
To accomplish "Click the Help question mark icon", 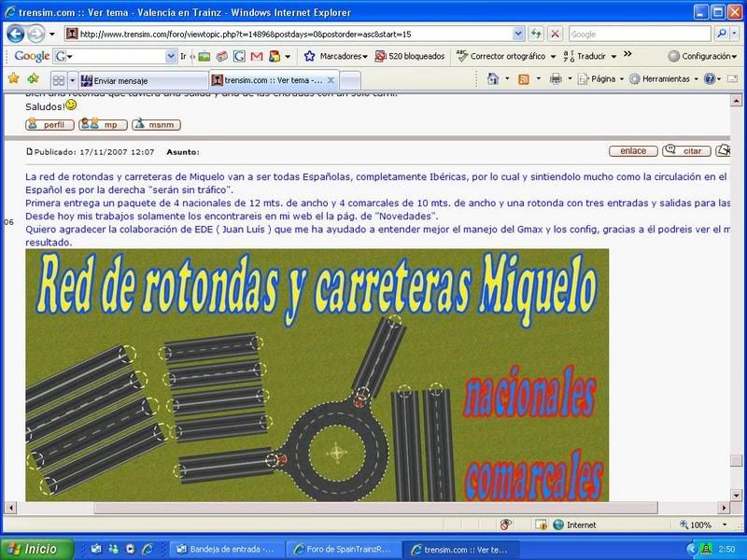I will click(710, 79).
